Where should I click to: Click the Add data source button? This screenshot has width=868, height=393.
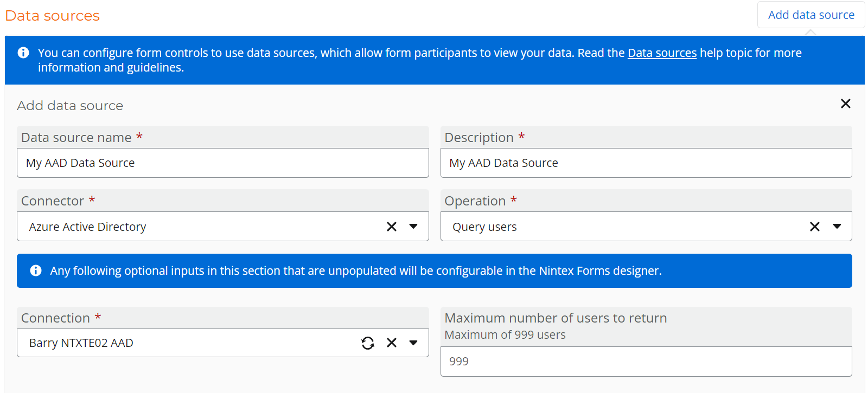click(811, 15)
